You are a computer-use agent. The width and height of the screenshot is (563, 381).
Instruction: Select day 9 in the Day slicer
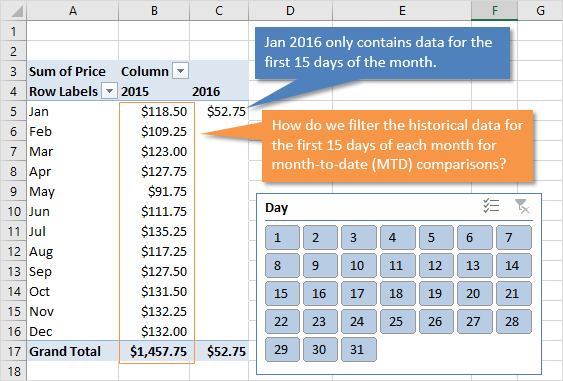[320, 265]
